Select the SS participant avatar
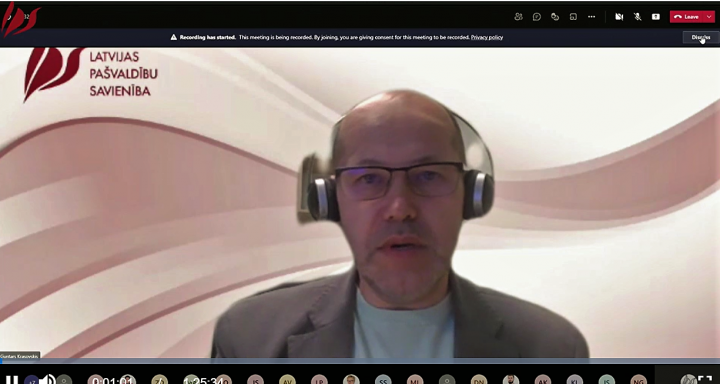The height and width of the screenshot is (384, 720). pyautogui.click(x=383, y=380)
